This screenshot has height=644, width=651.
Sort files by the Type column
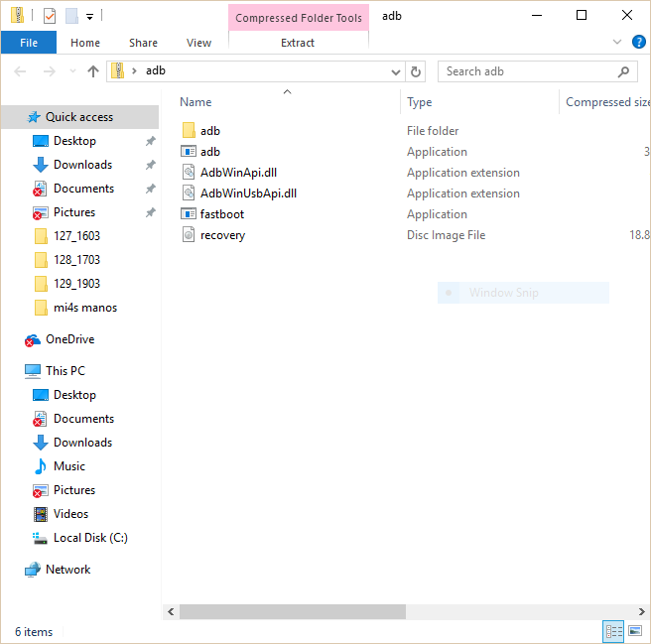tap(420, 102)
